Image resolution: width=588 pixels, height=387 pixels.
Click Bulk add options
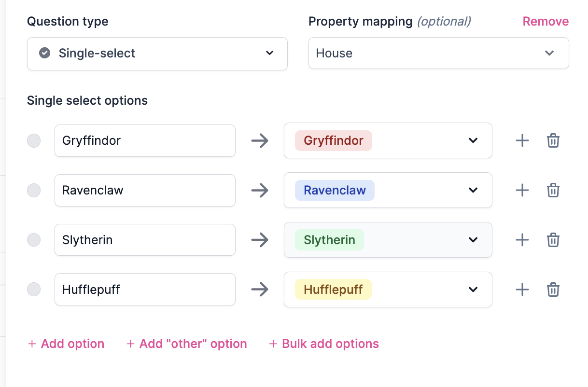[324, 344]
